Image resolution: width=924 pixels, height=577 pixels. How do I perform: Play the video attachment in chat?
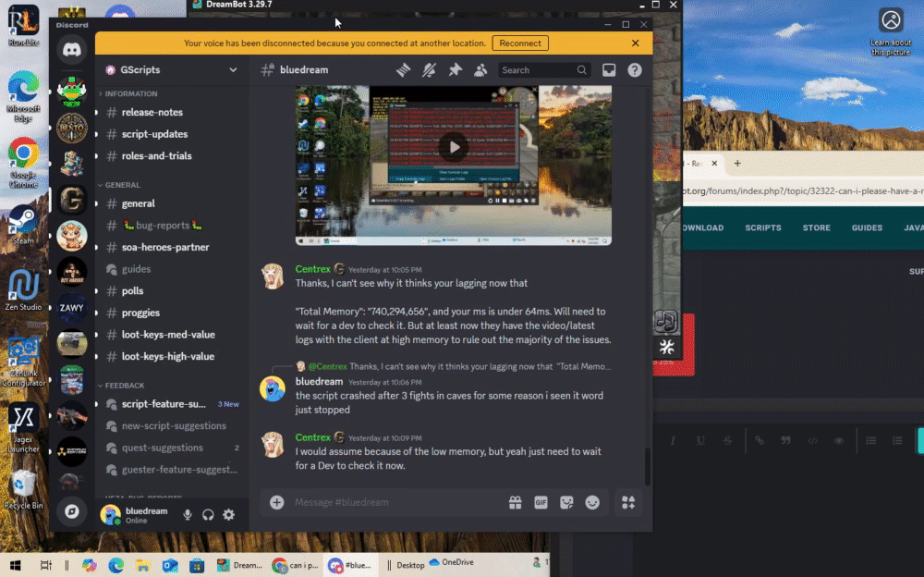click(x=453, y=147)
